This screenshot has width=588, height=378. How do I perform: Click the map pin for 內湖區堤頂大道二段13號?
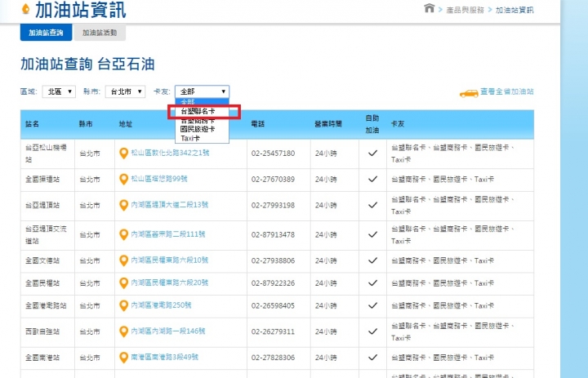[x=123, y=205]
